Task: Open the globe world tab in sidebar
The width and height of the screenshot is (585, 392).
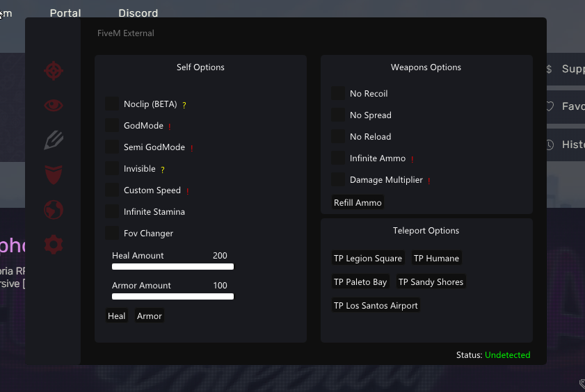Action: tap(54, 210)
